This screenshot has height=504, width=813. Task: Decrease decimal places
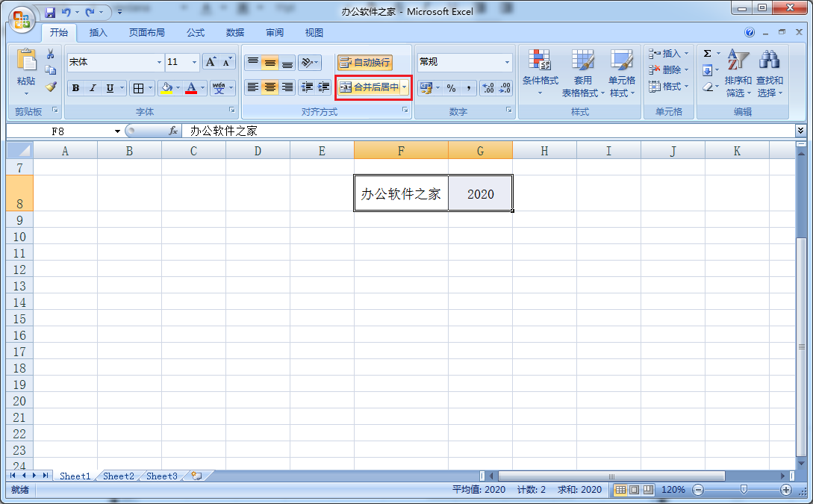505,88
